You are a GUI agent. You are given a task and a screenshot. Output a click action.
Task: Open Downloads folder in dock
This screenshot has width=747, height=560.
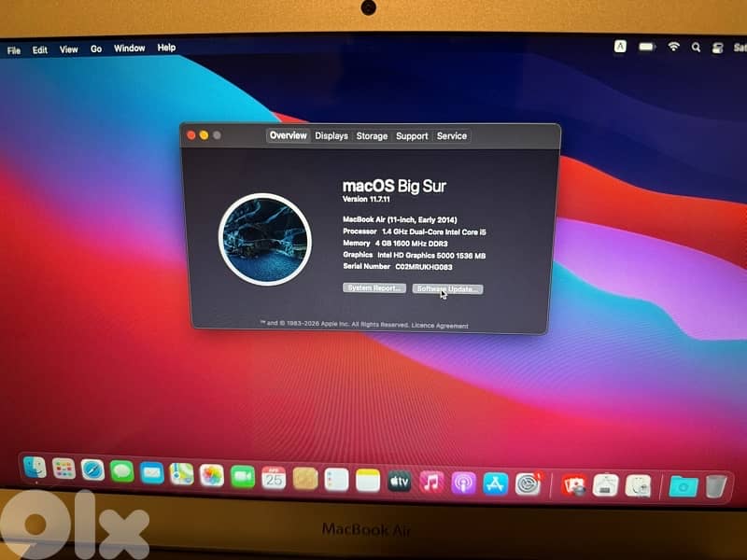[684, 486]
